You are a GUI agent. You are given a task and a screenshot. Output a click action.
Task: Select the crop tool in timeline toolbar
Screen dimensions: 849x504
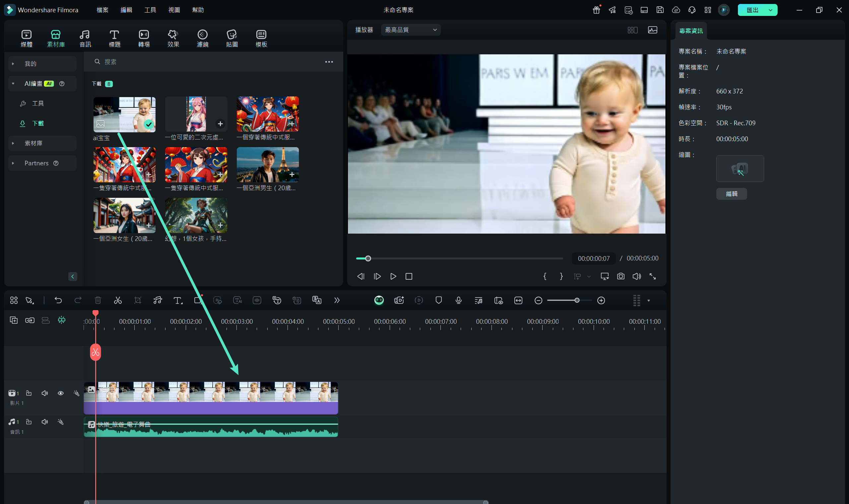138,301
